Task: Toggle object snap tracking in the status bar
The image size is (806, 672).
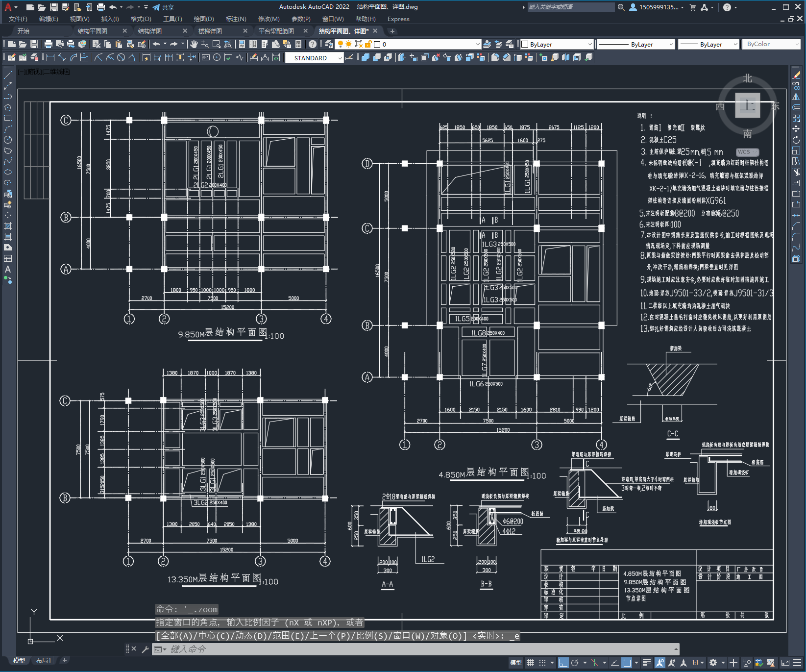Action: [x=614, y=663]
